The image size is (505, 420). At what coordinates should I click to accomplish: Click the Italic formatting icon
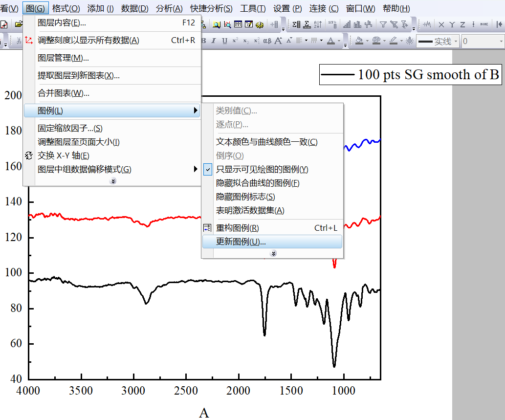pos(214,42)
